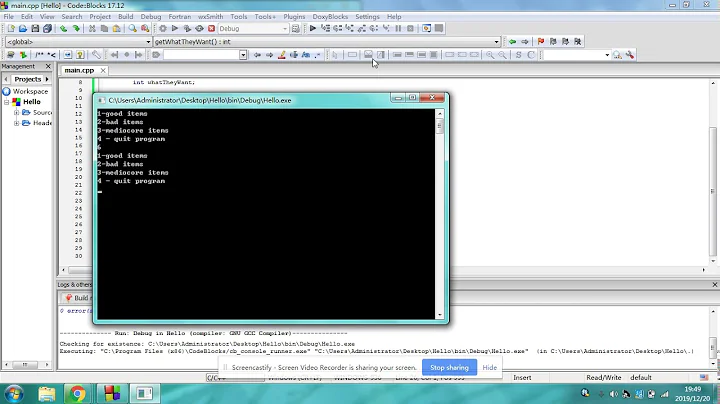The image size is (720, 404).
Task: Open the Debug menu
Action: [x=151, y=17]
